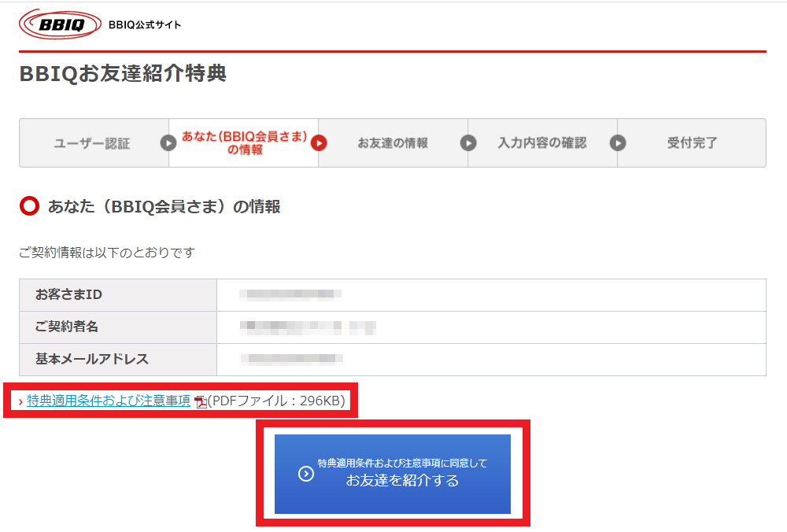Jump to the 受付完了 step
787x532 pixels.
pyautogui.click(x=692, y=143)
